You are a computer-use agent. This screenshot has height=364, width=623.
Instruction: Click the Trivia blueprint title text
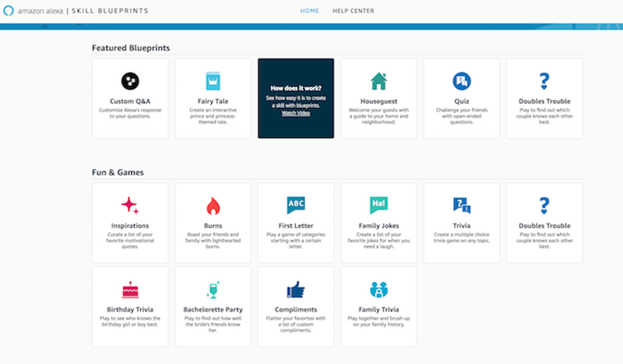[x=462, y=226]
